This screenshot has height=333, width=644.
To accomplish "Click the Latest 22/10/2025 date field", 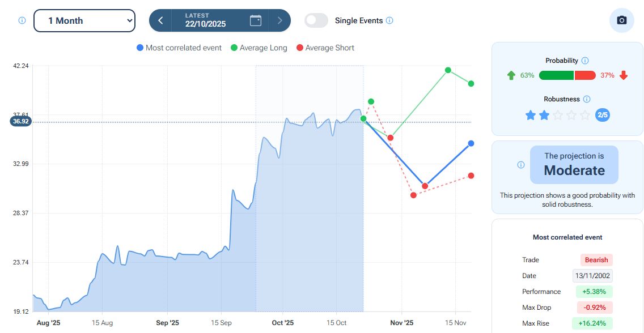I will coord(205,20).
